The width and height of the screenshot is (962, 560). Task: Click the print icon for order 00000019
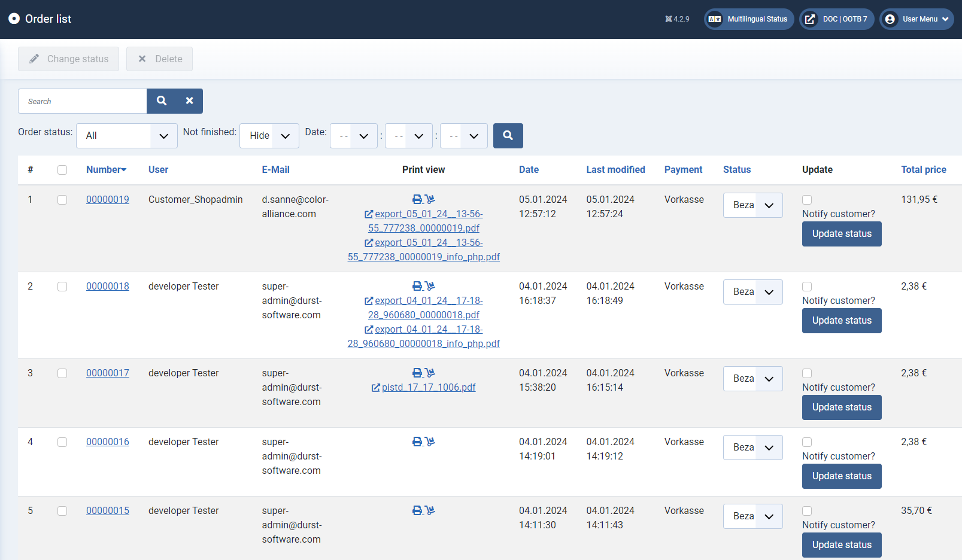417,199
